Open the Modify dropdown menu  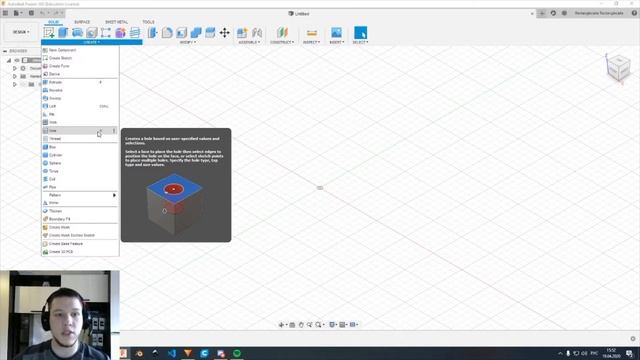coord(188,42)
